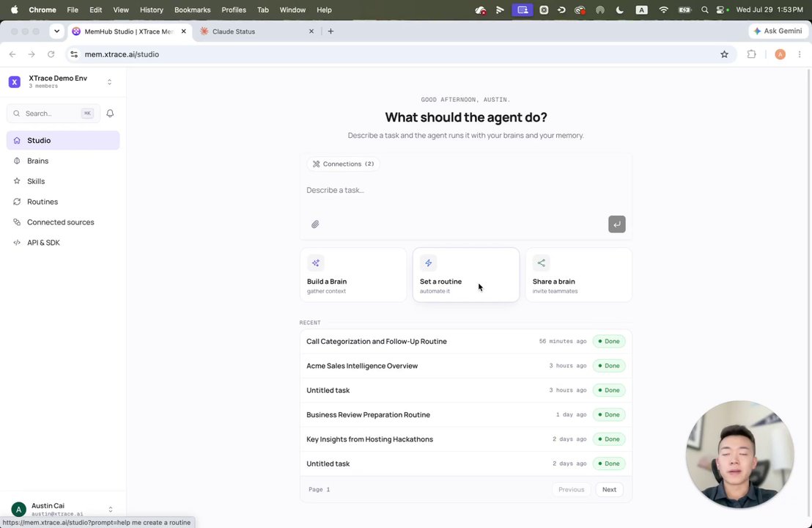Open the Profiles menu
This screenshot has width=812, height=528.
[234, 10]
